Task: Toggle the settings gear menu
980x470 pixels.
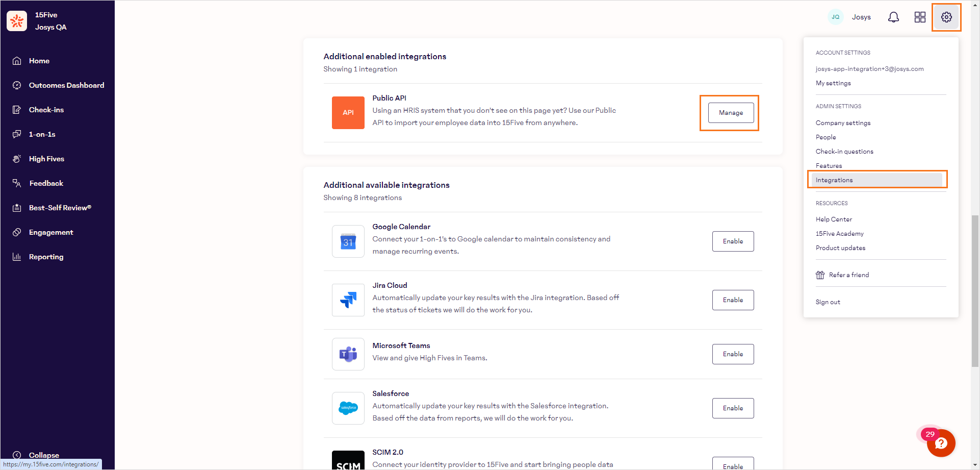Action: pyautogui.click(x=946, y=17)
